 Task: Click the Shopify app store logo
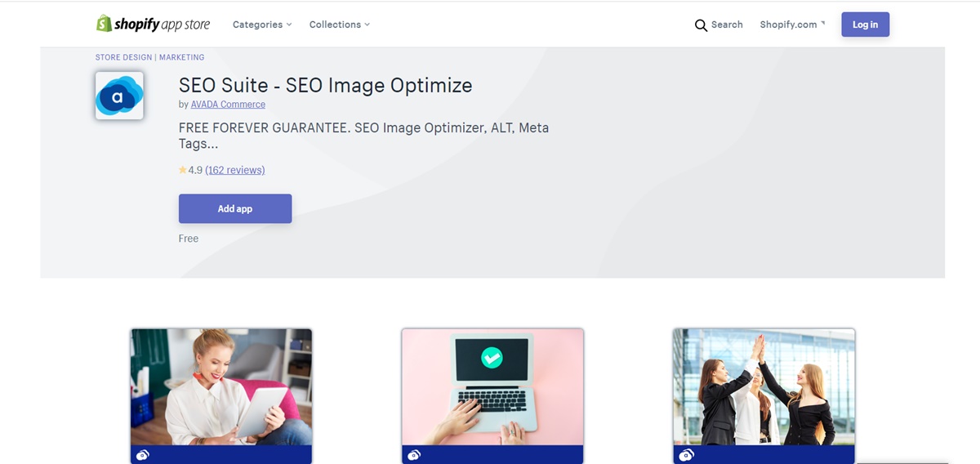point(153,25)
